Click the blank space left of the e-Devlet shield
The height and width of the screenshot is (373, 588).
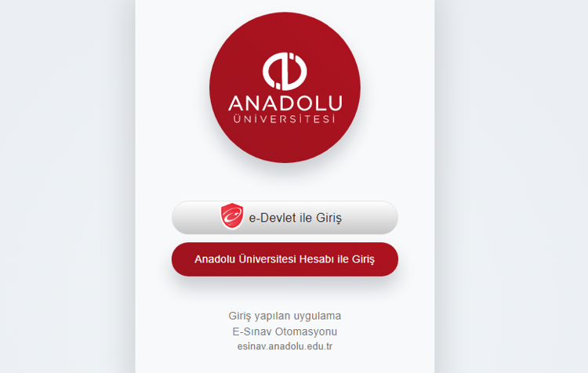(x=197, y=218)
